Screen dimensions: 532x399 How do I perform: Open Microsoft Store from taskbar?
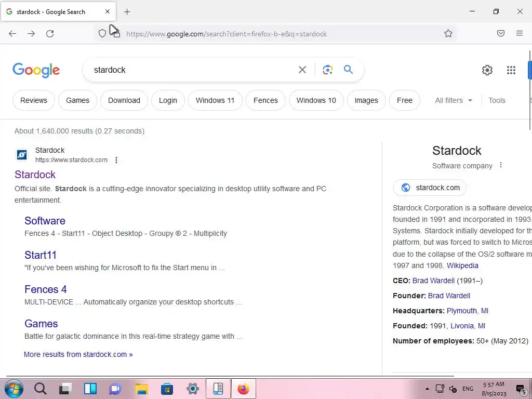coord(167,389)
